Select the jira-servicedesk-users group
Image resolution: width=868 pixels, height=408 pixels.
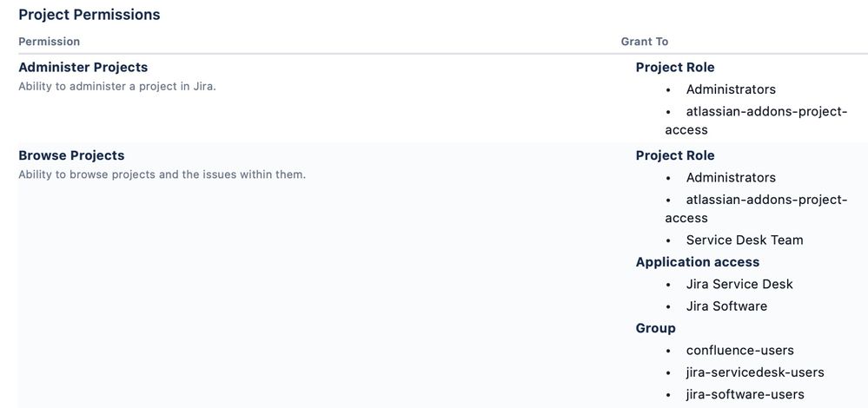pyautogui.click(x=755, y=373)
